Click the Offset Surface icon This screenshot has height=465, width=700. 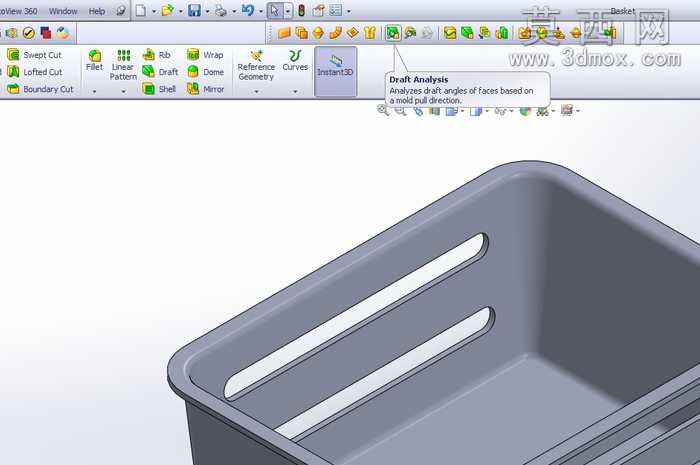point(302,33)
